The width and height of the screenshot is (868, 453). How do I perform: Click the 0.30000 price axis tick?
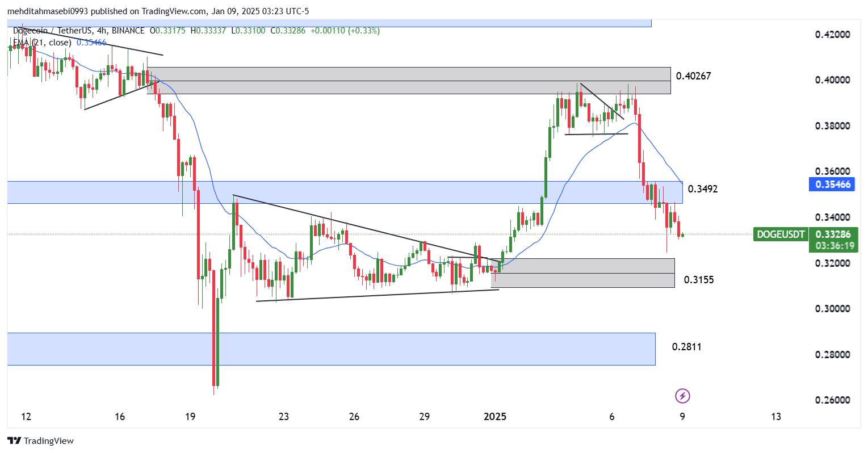pos(833,309)
